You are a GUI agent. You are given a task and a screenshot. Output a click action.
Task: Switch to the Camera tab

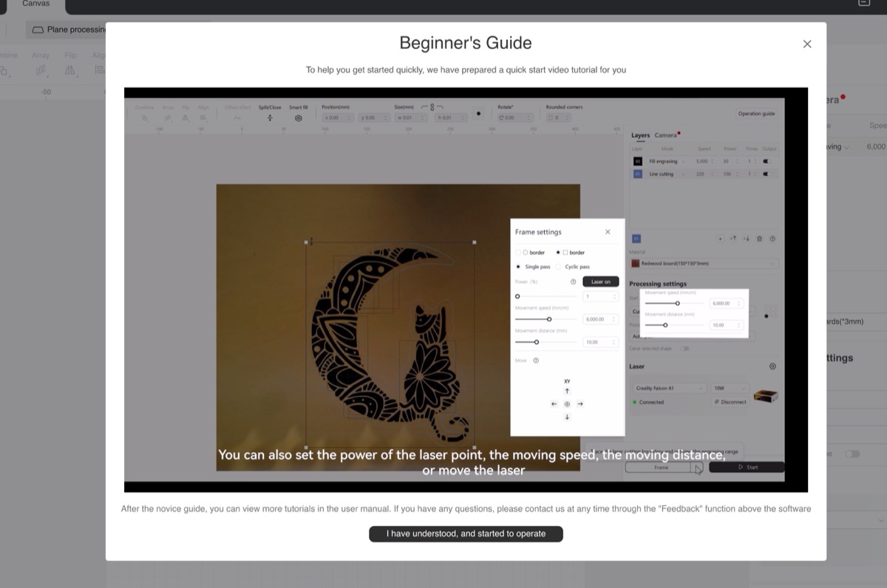click(666, 135)
